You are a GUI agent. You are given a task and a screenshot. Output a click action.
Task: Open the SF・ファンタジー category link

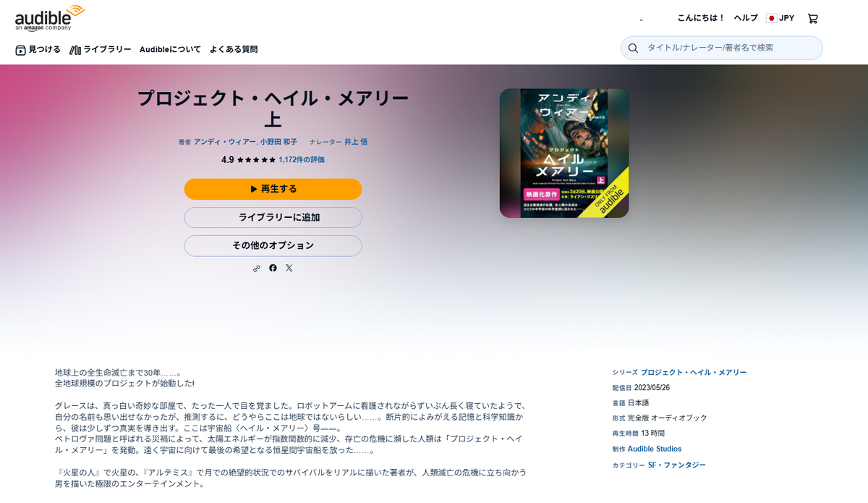[677, 465]
